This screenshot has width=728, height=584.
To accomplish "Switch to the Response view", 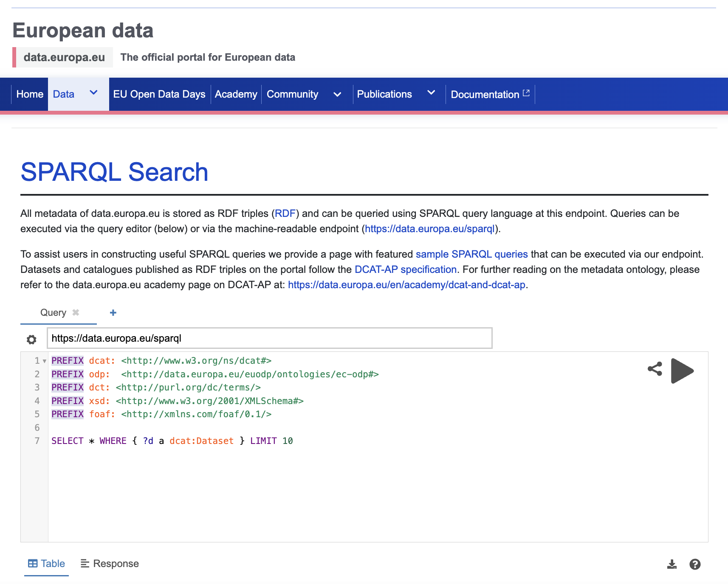I will [110, 564].
